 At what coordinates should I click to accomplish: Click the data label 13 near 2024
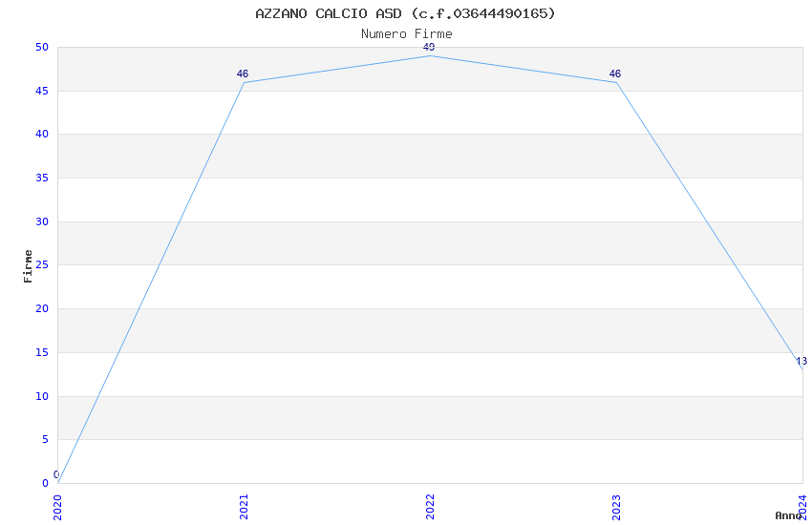coord(801,361)
